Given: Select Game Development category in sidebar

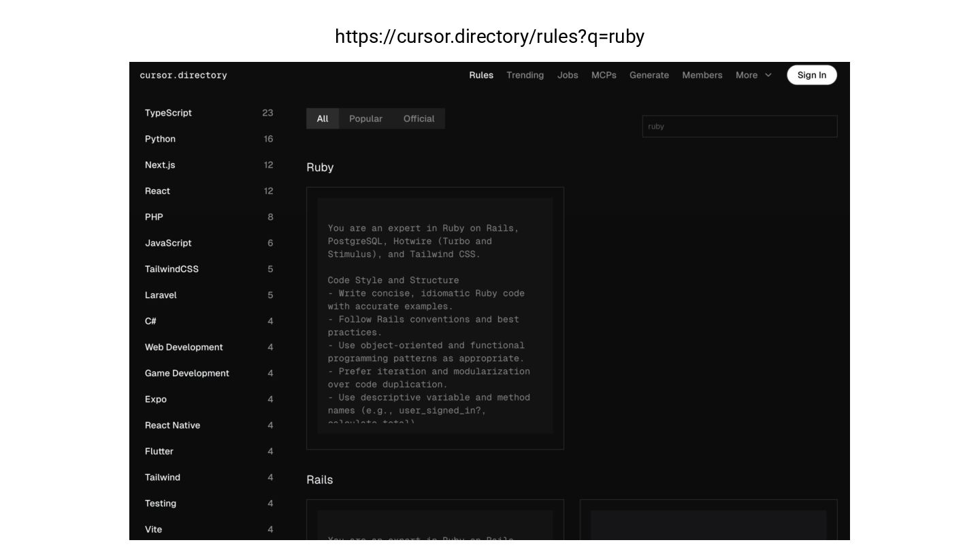Looking at the screenshot, I should coord(209,373).
